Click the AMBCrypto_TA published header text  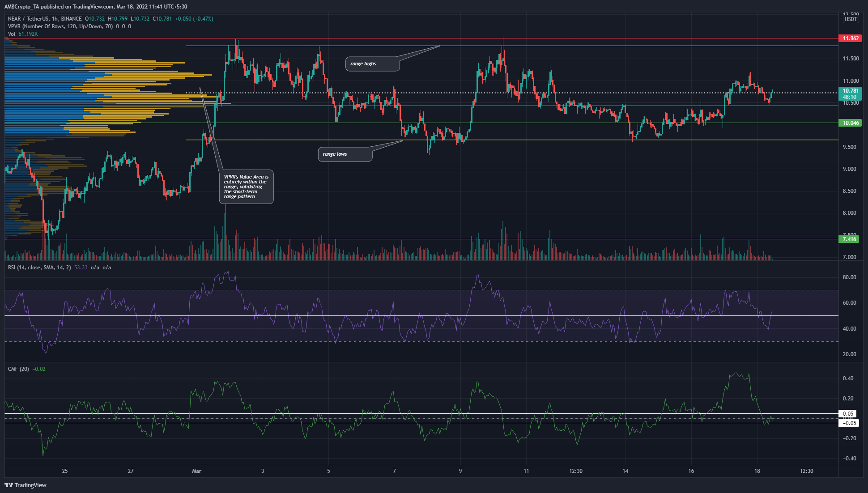click(96, 7)
